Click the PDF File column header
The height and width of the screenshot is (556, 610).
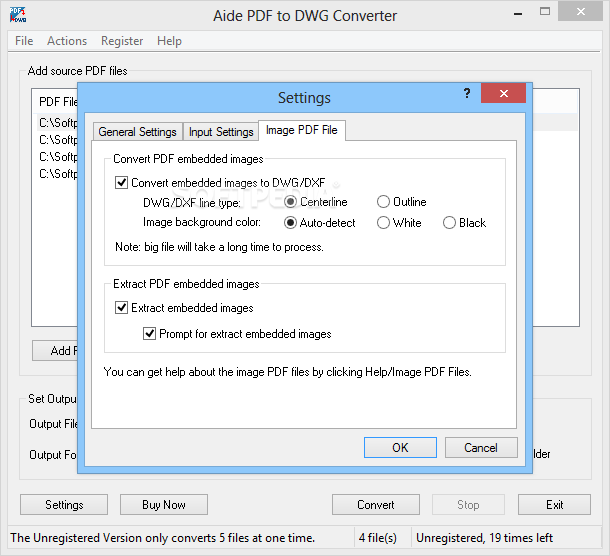(x=58, y=102)
